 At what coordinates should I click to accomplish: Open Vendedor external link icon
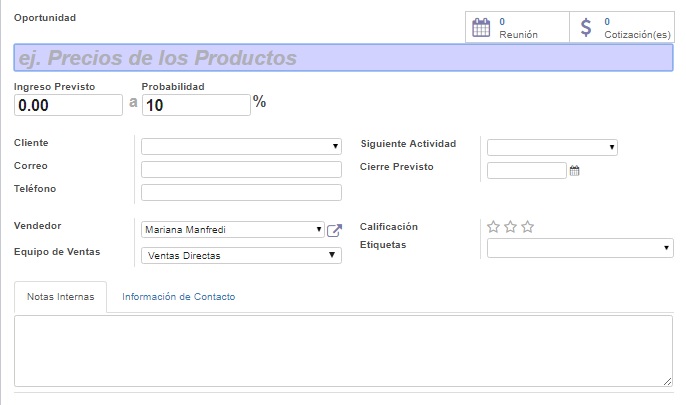[x=335, y=230]
